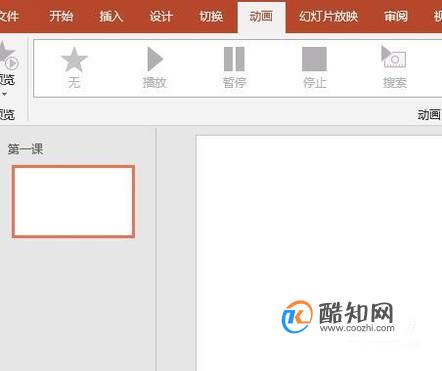The width and height of the screenshot is (442, 371).
Task: Switch to the 切换 ribbon tab
Action: point(211,16)
